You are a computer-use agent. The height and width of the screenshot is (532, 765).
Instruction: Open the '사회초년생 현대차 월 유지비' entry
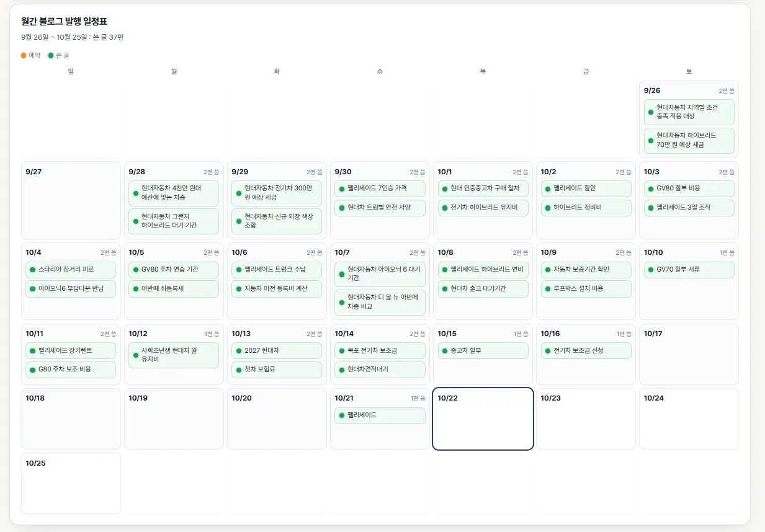174,355
